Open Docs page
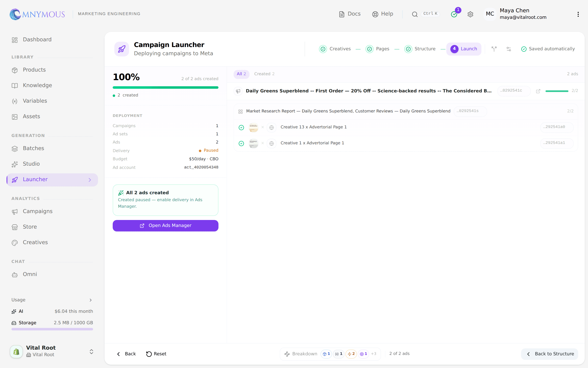 coord(350,14)
